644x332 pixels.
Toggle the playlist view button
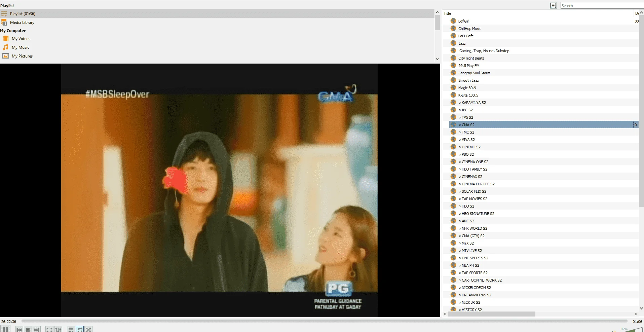point(71,329)
